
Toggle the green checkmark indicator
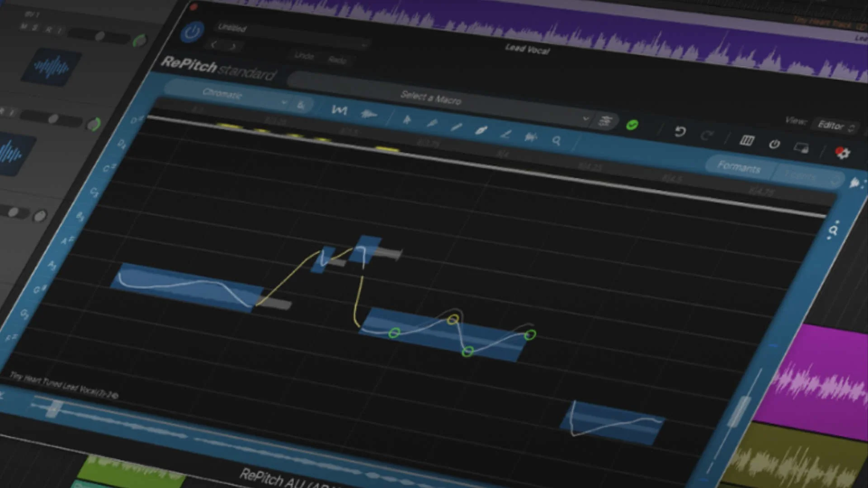coord(632,125)
